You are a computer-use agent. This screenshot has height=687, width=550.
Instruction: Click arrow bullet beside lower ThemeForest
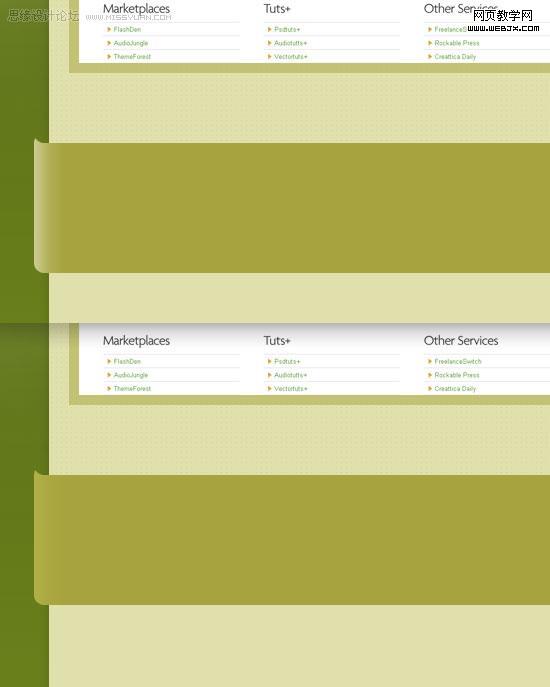click(x=109, y=389)
